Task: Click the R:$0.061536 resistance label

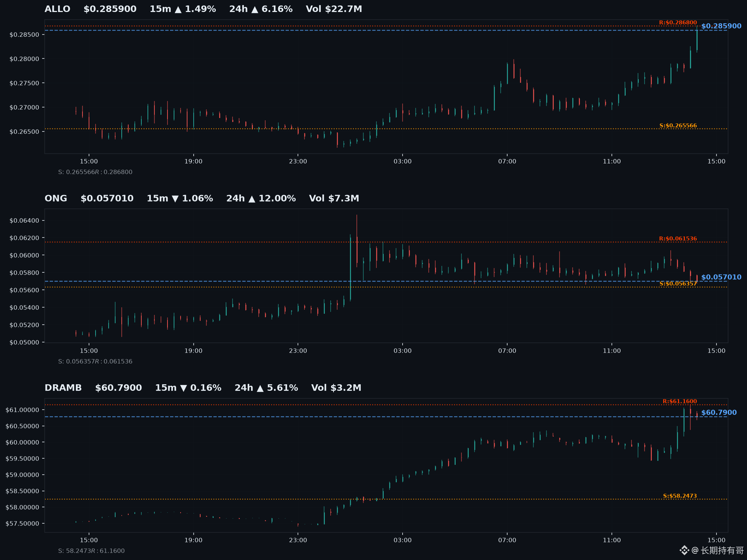Action: pos(678,239)
